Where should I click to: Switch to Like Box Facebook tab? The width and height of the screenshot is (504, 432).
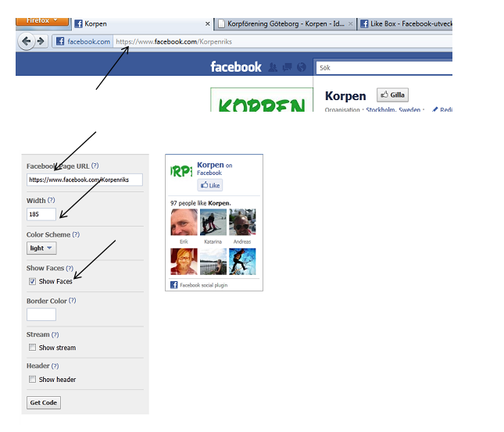[406, 23]
